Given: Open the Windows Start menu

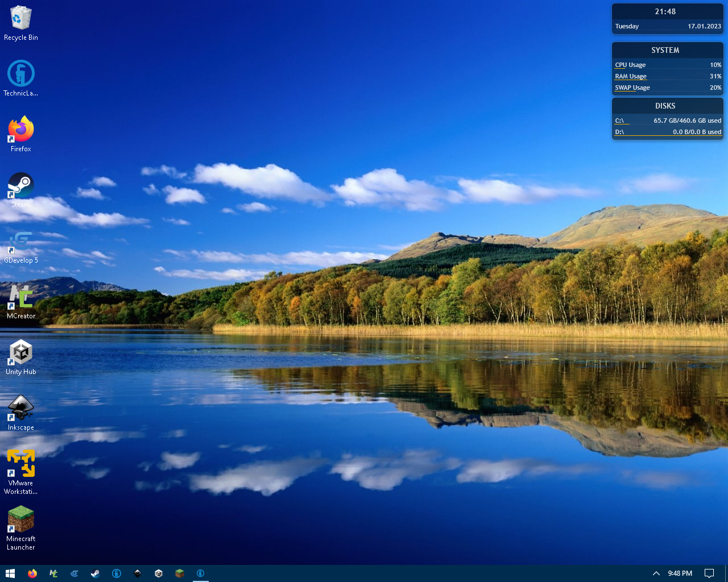Looking at the screenshot, I should tap(10, 573).
